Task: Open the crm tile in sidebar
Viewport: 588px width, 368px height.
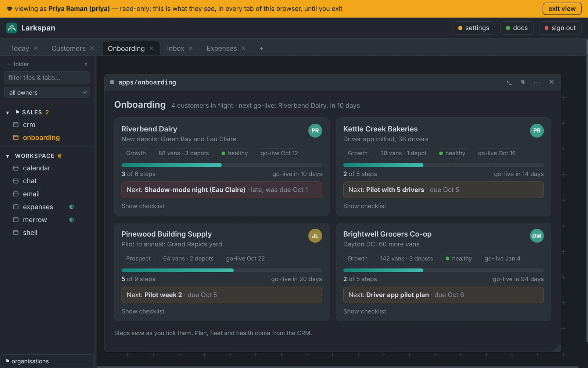Action: (x=29, y=125)
